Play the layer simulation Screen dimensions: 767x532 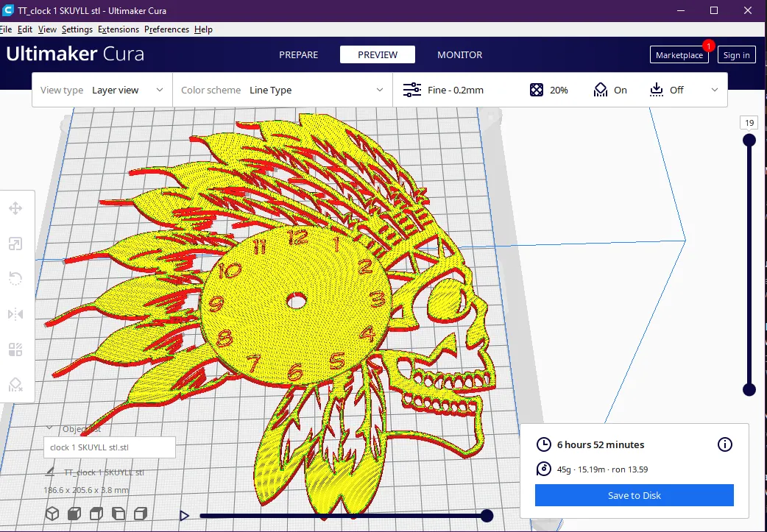[x=185, y=515]
